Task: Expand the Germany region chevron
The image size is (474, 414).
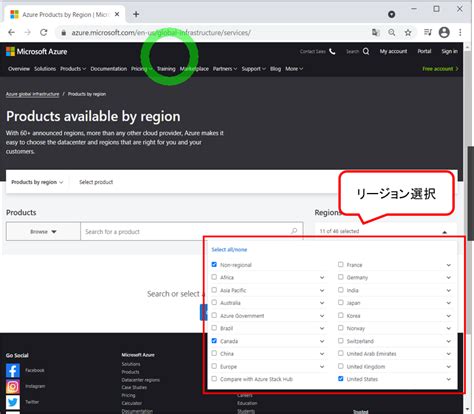Action: pyautogui.click(x=449, y=277)
